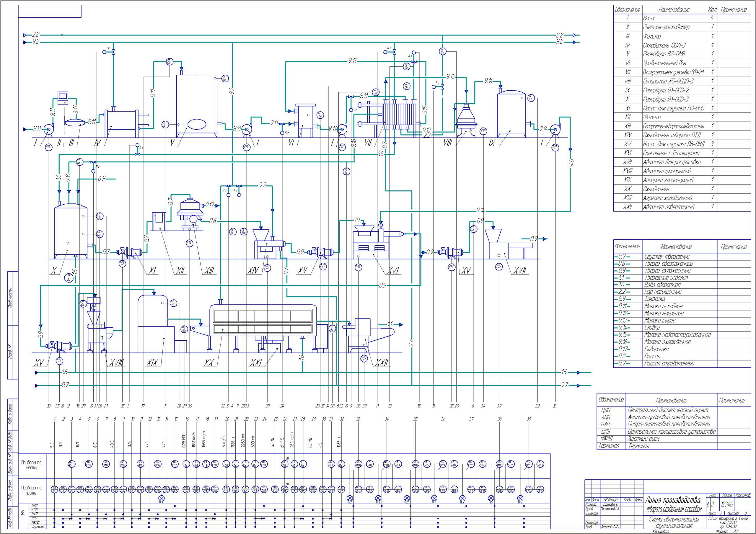Select the oval filter symbol labeled III
Screen dimensions: 756x534
[x=75, y=123]
